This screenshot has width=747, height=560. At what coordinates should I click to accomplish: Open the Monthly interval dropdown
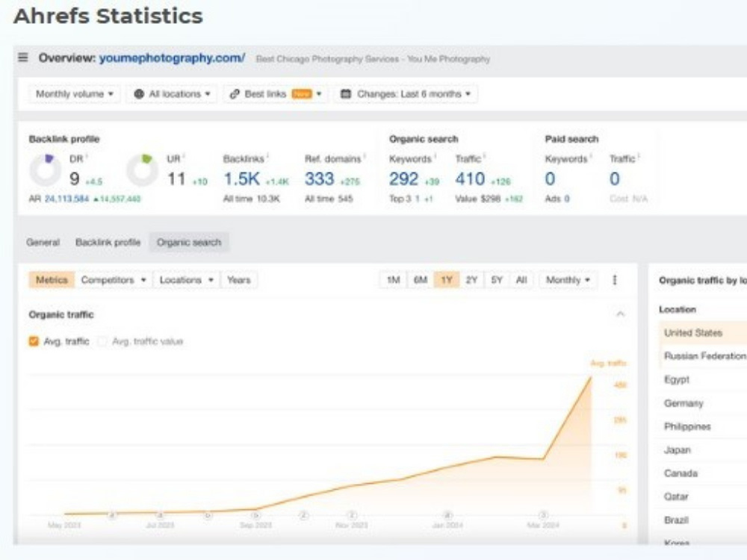coord(568,280)
